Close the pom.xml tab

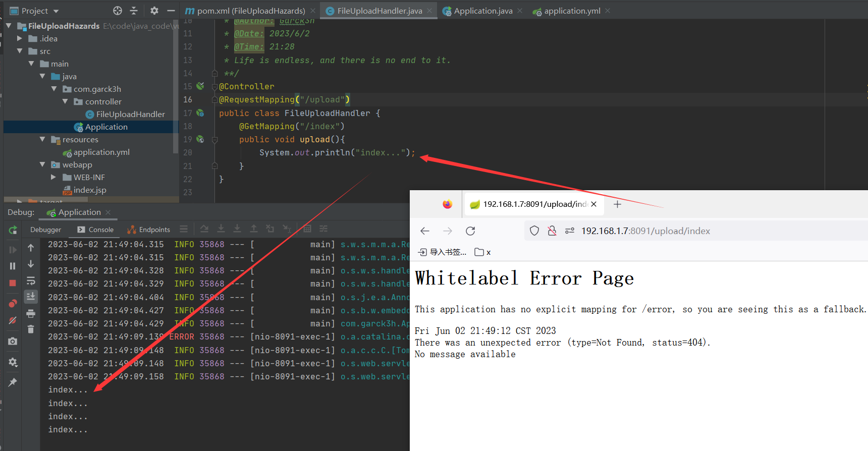coord(313,11)
